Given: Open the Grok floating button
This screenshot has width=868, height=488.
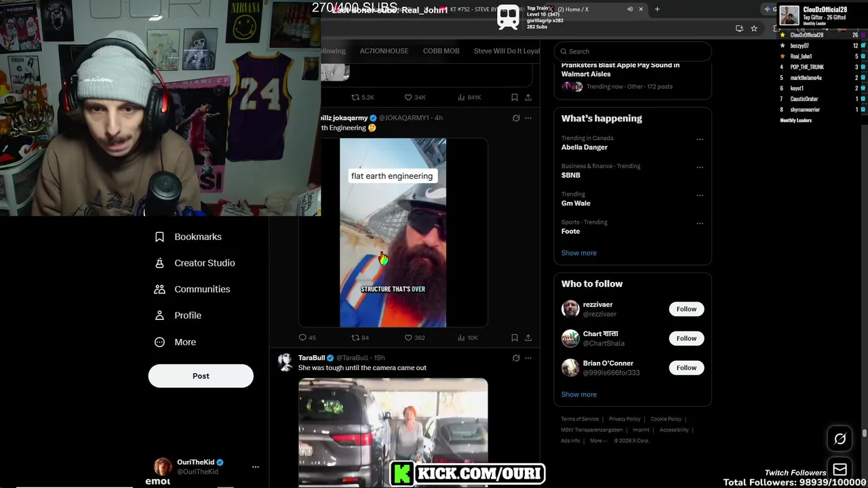Looking at the screenshot, I should (x=840, y=439).
